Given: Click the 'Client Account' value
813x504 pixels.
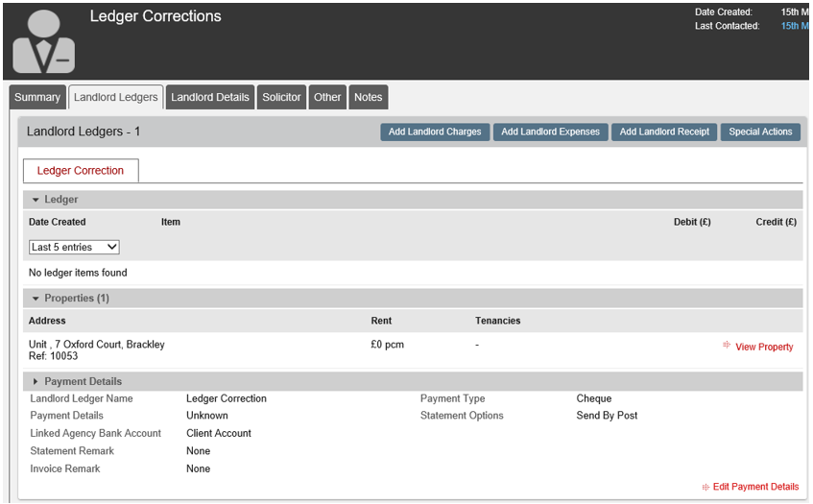Looking at the screenshot, I should (x=219, y=433).
